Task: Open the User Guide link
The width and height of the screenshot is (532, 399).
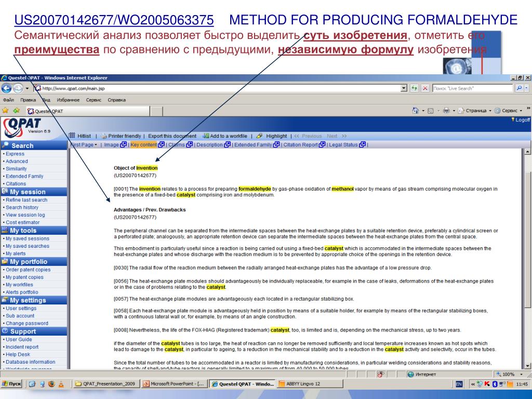Action: (x=19, y=339)
